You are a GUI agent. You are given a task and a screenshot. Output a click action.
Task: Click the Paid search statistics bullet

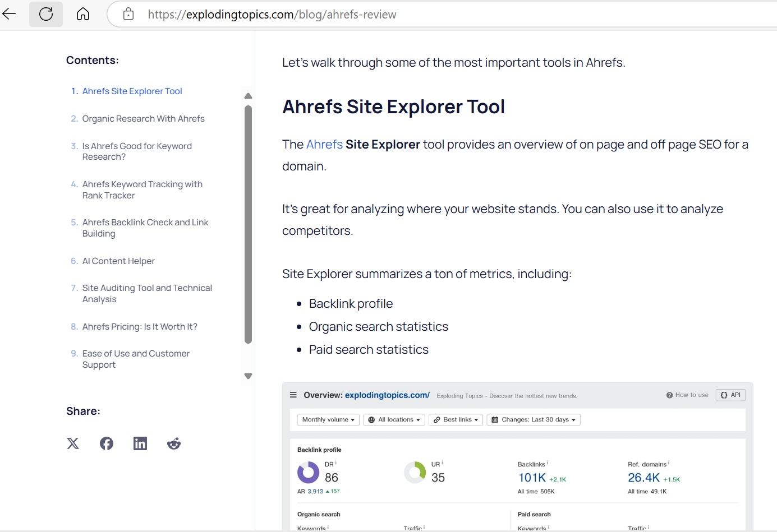[369, 349]
